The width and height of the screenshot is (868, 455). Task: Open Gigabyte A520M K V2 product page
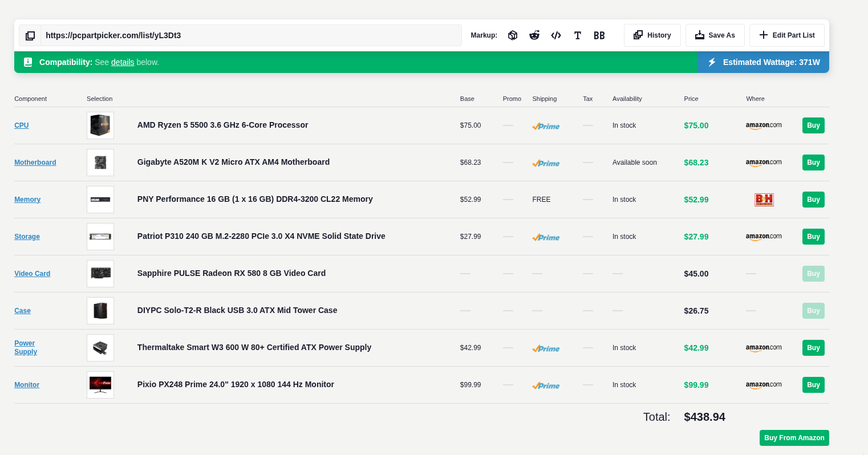[x=233, y=162]
